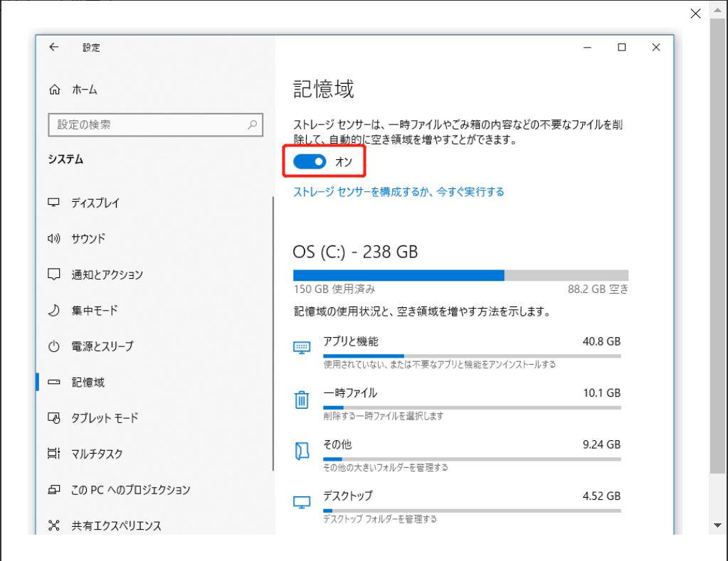Viewport: 728px width, 561px height.
Task: Click the システム section heading
Action: click(x=65, y=159)
